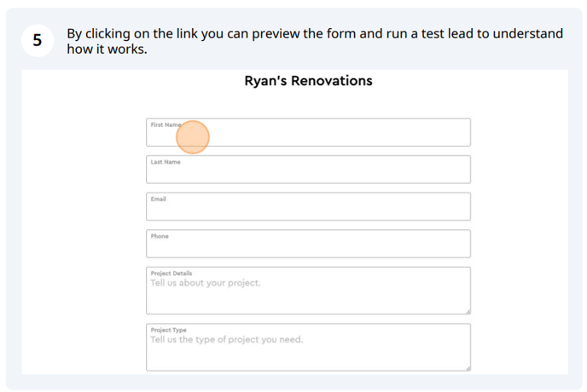This screenshot has width=587, height=392.
Task: Select the Email input field
Action: tap(308, 206)
